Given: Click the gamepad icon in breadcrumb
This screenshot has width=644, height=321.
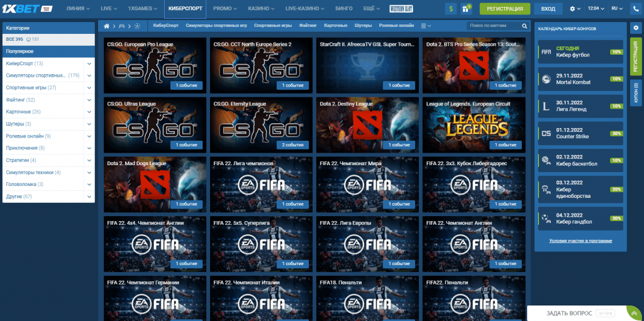Looking at the screenshot, I should (x=123, y=26).
